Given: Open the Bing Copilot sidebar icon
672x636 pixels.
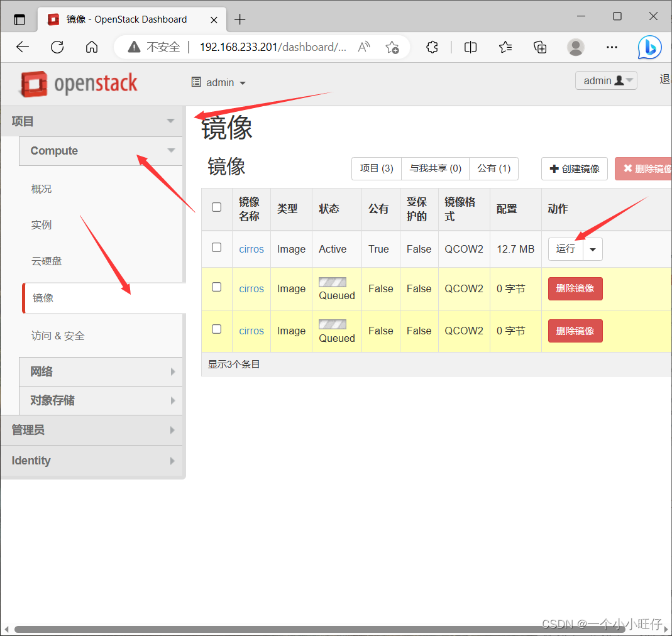Looking at the screenshot, I should (649, 47).
